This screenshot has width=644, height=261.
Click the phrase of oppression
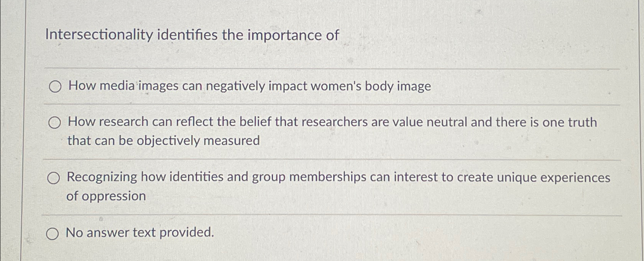[105, 196]
